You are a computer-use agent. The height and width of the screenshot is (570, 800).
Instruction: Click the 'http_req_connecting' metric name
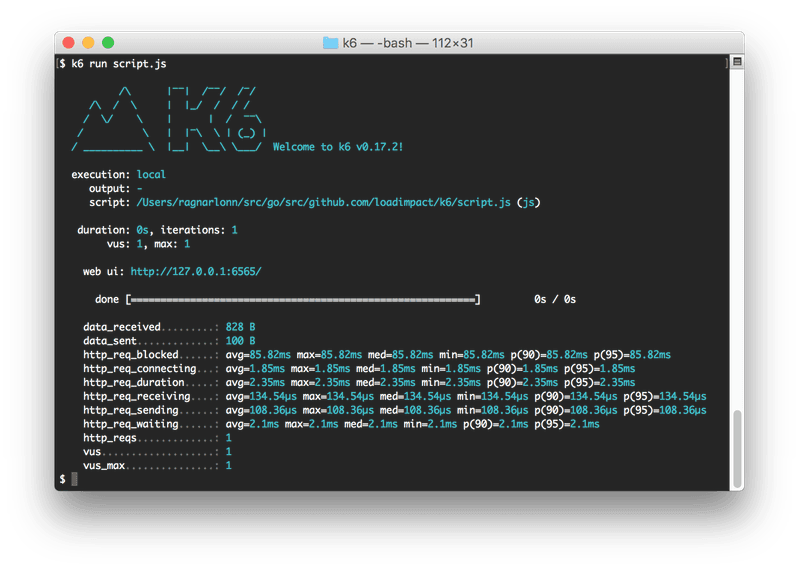140,368
